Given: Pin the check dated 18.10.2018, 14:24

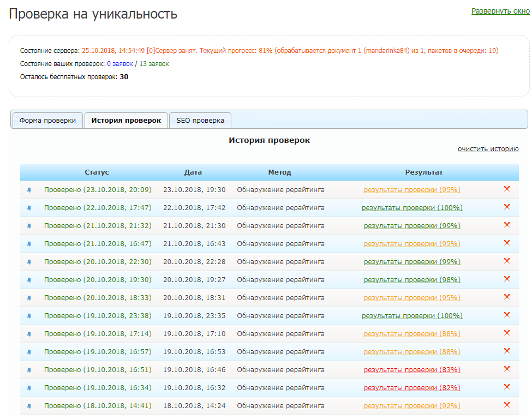Looking at the screenshot, I should pos(29,406).
